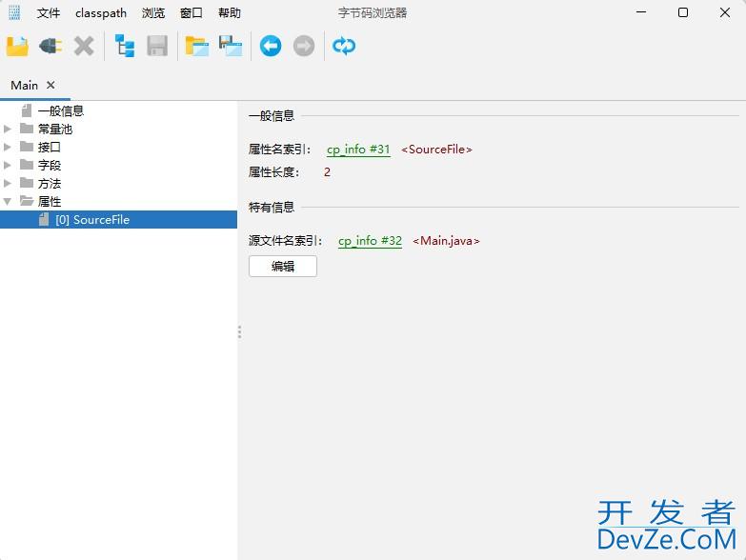Expand the 方法 tree node
This screenshot has height=560, width=746.
tap(9, 183)
